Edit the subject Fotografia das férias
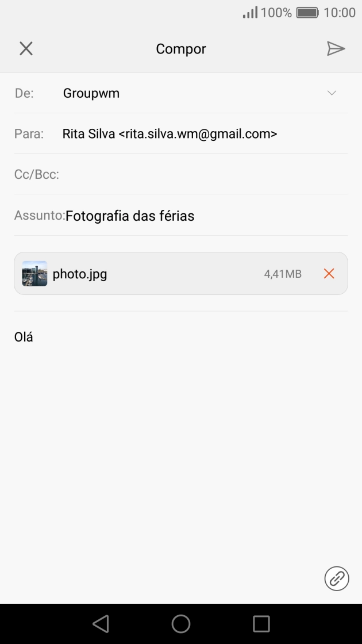The width and height of the screenshot is (362, 644). (130, 216)
